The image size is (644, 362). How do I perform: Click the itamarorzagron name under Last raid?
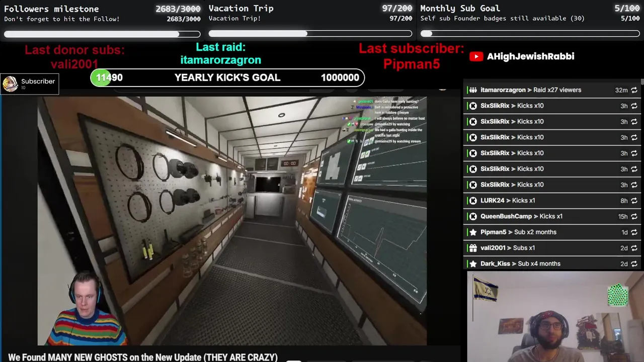point(220,60)
